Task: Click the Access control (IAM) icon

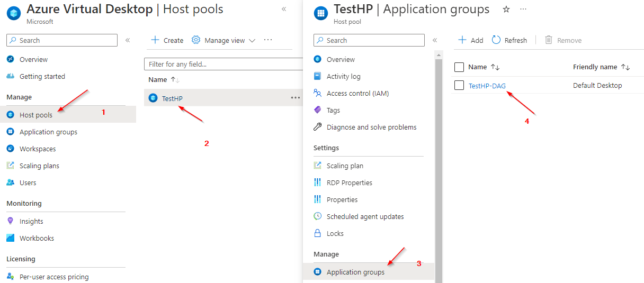Action: [318, 93]
